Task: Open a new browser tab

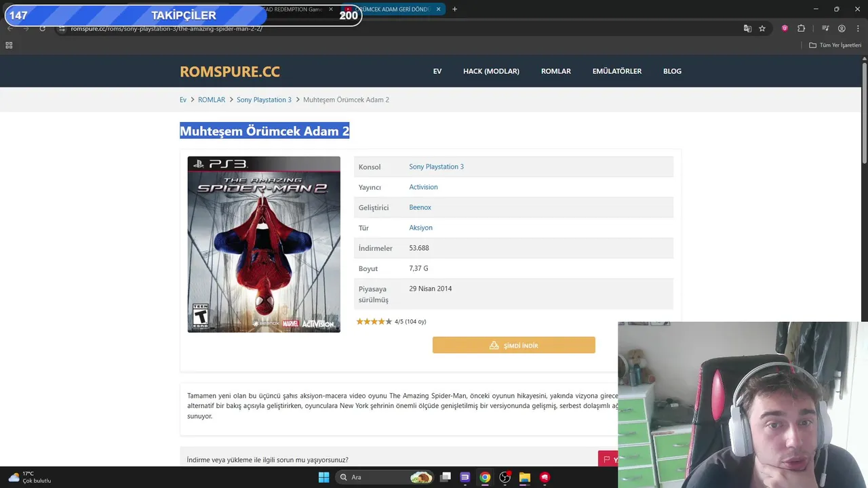Action: click(454, 9)
